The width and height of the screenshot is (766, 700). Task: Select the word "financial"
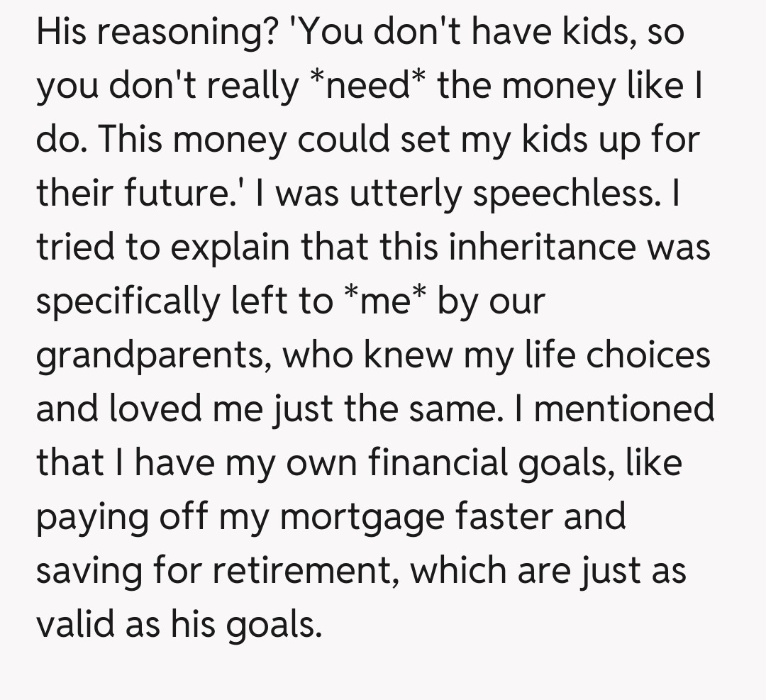(439, 462)
